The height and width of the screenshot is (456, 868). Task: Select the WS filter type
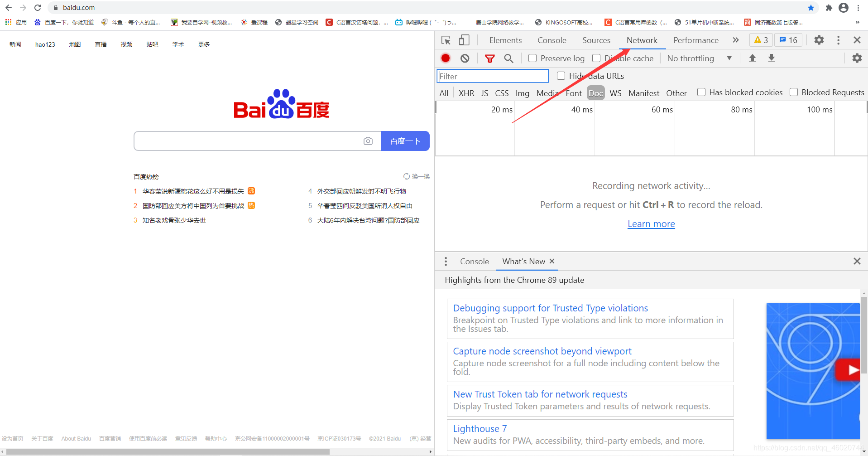click(x=616, y=93)
